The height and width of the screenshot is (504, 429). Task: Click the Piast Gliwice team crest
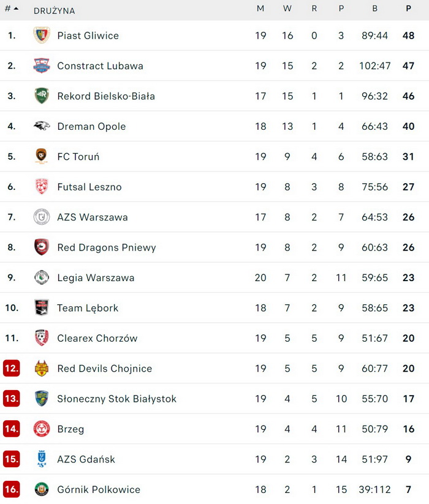(42, 36)
